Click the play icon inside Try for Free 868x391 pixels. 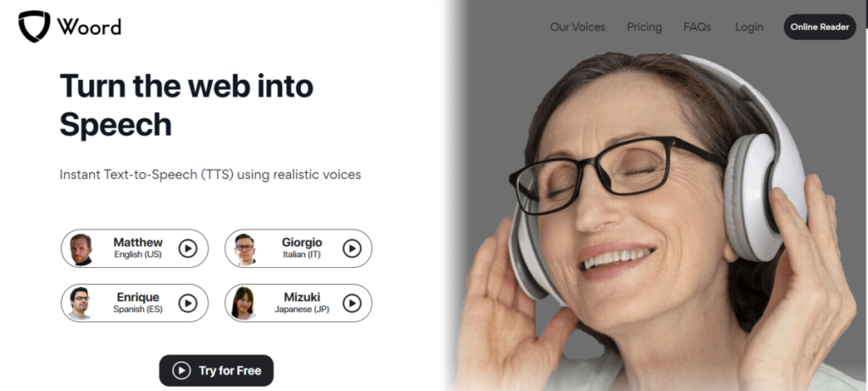[181, 371]
